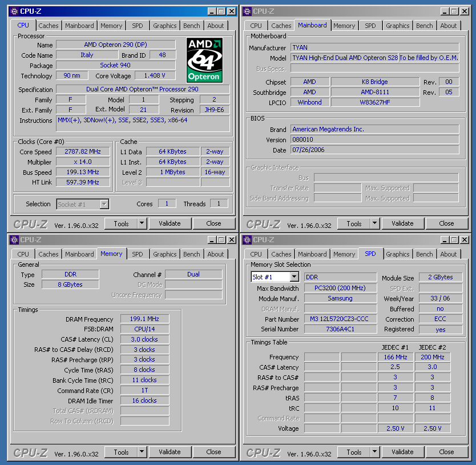
Task: Switch to SPD tab in Memory window
Action: (x=137, y=254)
